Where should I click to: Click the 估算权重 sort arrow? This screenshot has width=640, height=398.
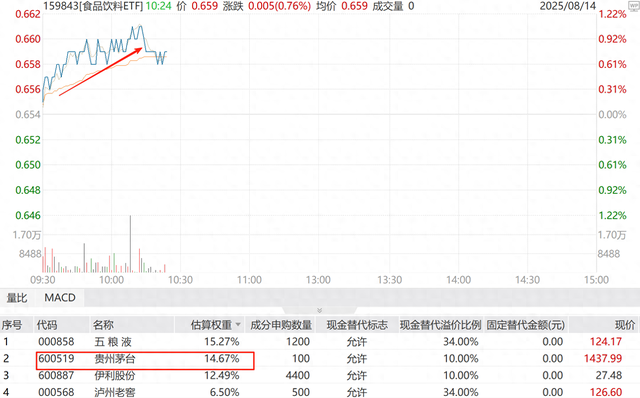[x=238, y=325]
